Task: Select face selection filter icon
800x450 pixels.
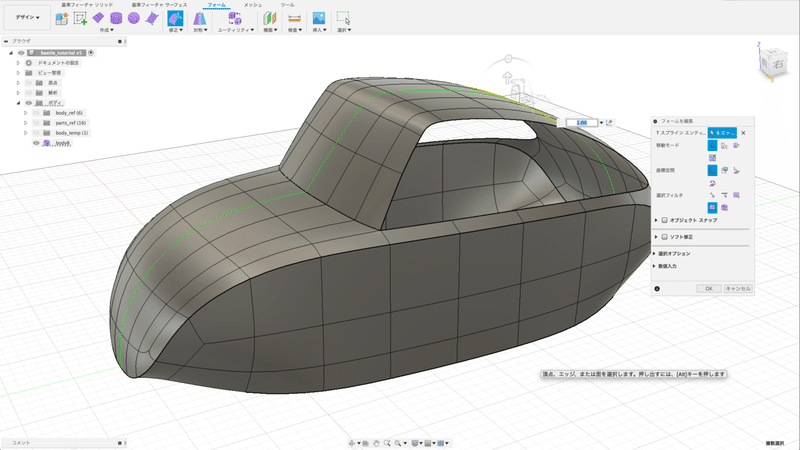Action: [736, 195]
